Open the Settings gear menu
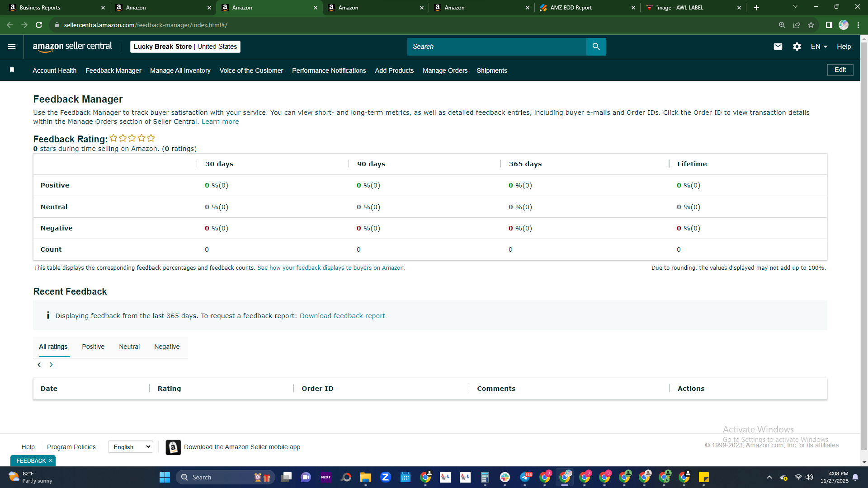The image size is (868, 488). [797, 47]
